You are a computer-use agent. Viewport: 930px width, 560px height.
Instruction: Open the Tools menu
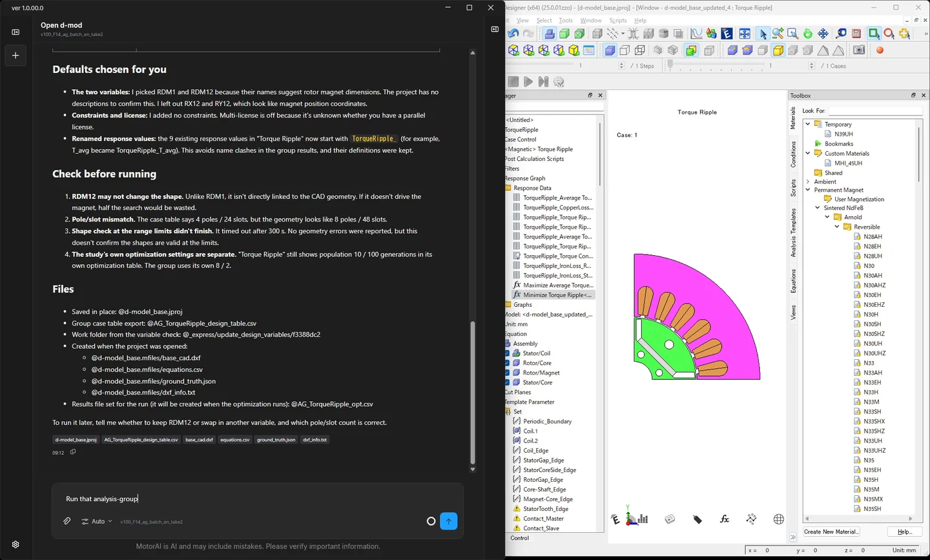(x=566, y=21)
